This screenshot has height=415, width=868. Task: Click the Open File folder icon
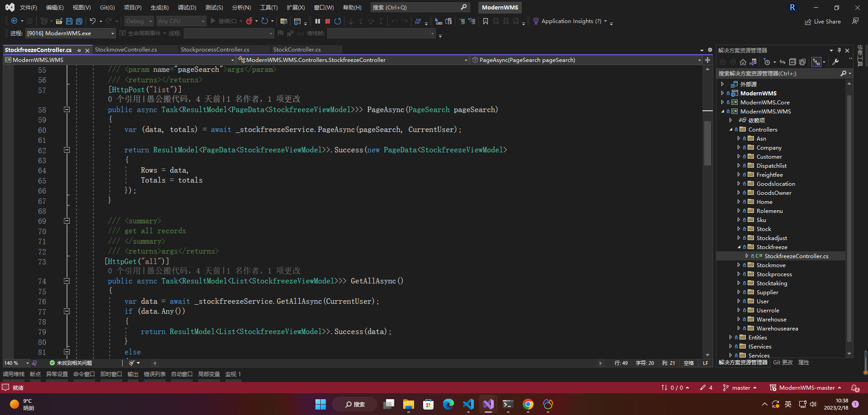click(x=59, y=21)
